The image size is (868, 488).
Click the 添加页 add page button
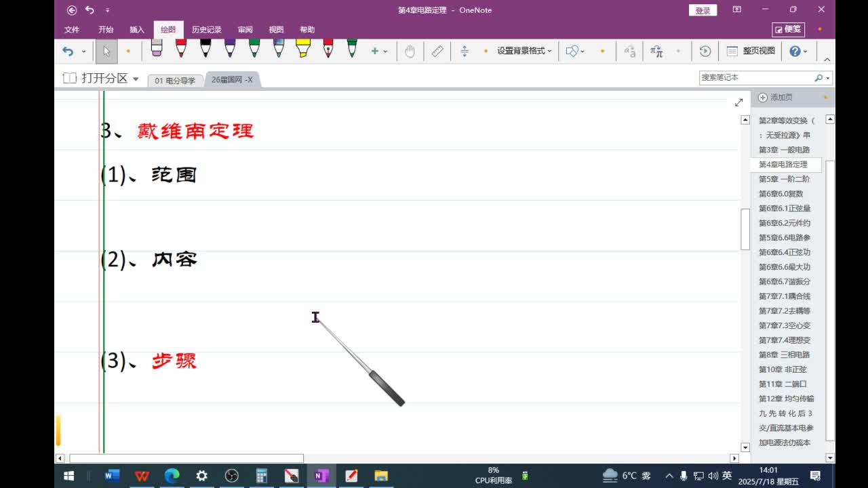click(x=774, y=98)
